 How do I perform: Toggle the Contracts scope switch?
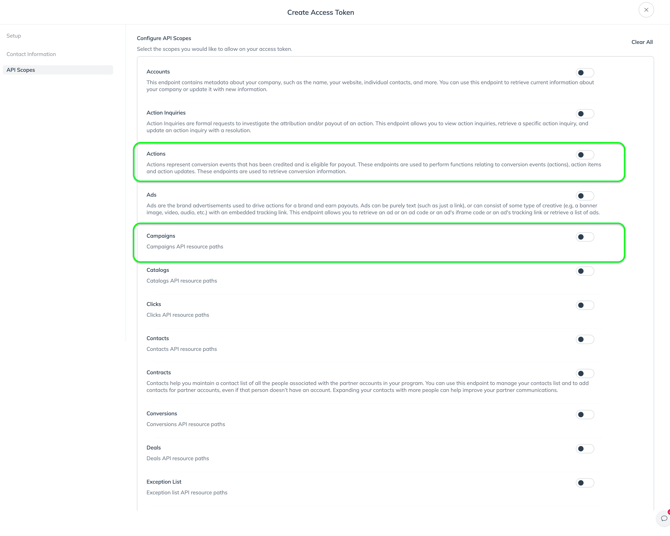(585, 373)
